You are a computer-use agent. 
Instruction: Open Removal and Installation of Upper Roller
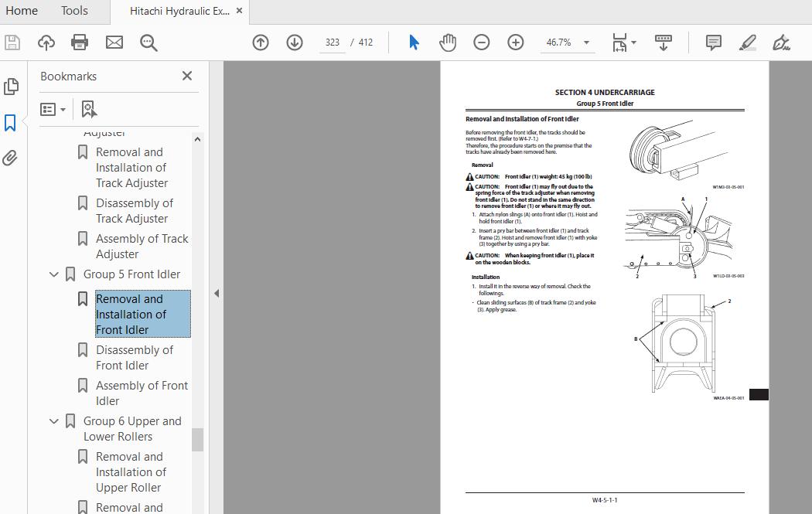click(131, 472)
